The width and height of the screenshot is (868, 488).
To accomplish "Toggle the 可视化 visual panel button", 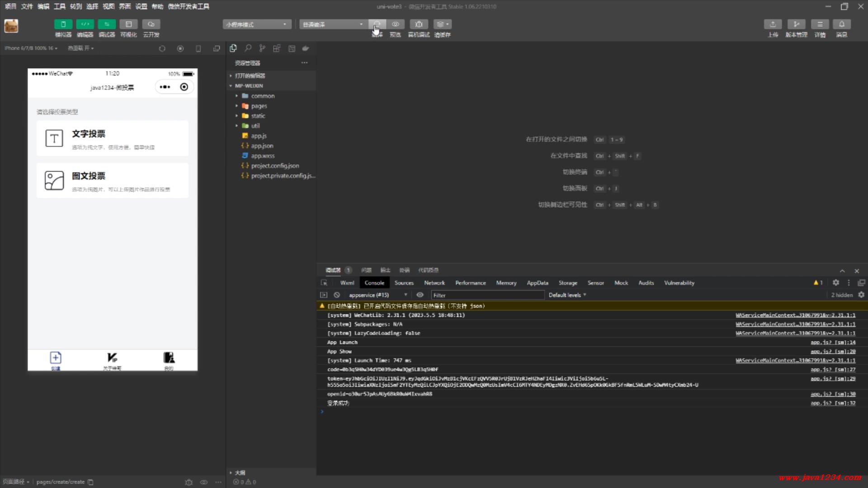I will tap(128, 24).
